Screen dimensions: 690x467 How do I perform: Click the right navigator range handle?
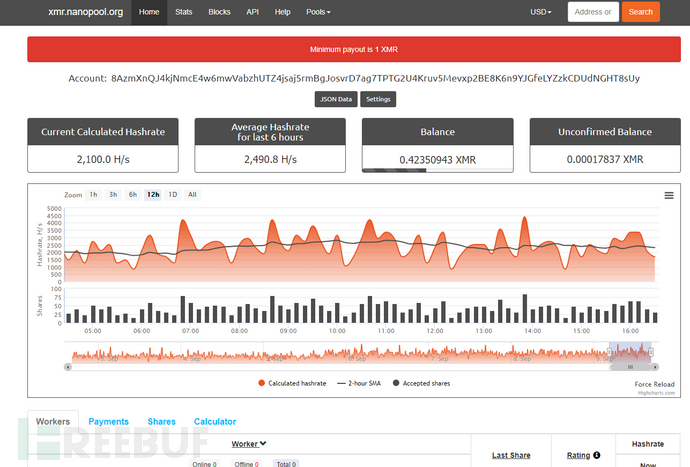point(651,352)
